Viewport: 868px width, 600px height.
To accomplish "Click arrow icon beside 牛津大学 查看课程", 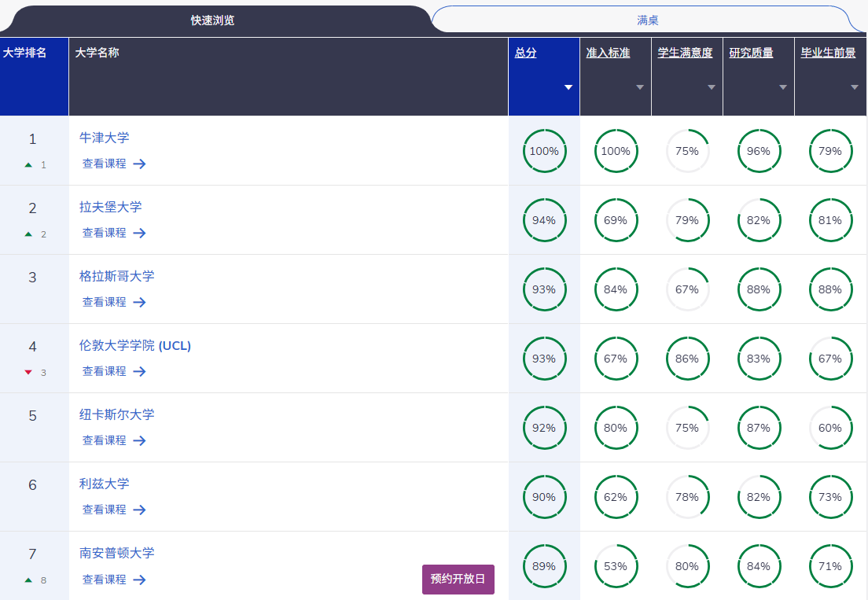I will coord(139,164).
